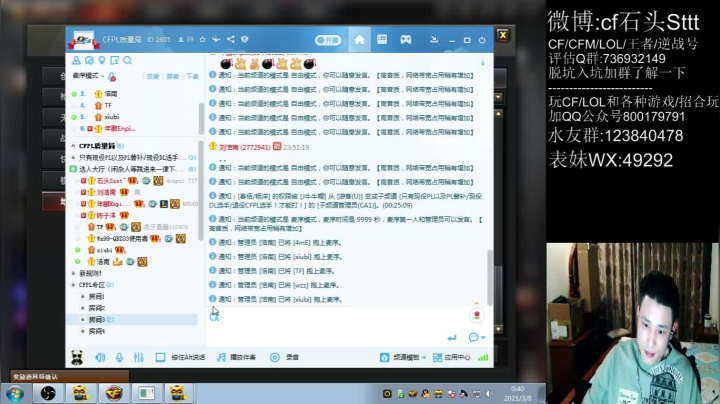720x404 pixels.
Task: Open the shield security icon
Action: point(245,39)
